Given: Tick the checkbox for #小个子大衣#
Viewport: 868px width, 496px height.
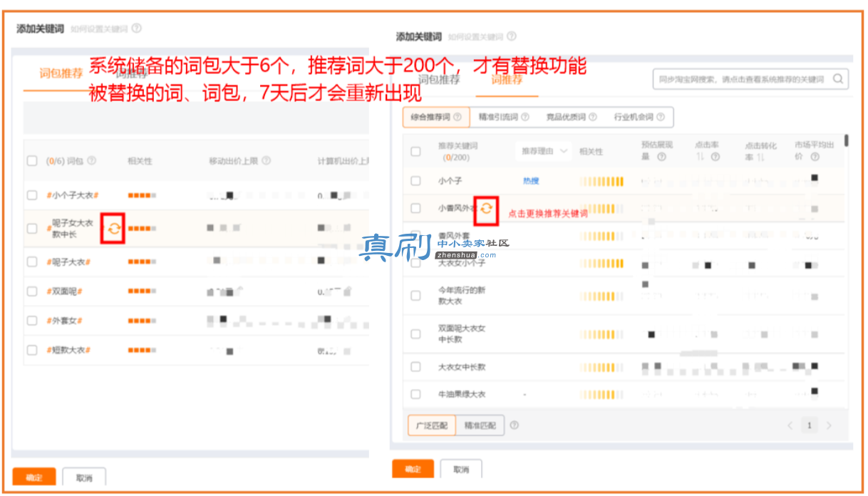Looking at the screenshot, I should 32,195.
